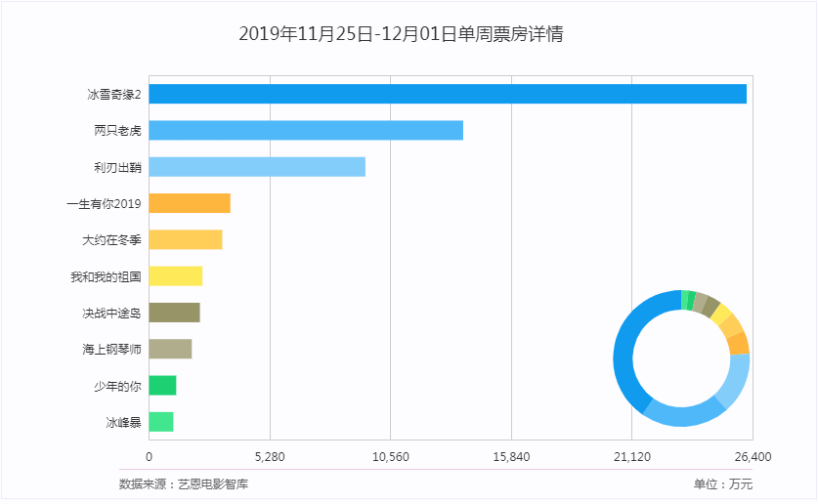
Task: Click the orange segment of donut chart
Action: (x=740, y=343)
